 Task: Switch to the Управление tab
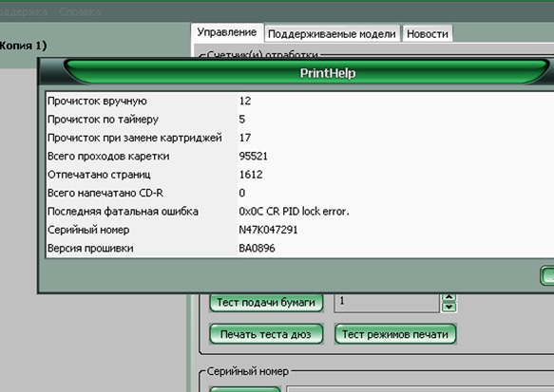click(x=227, y=32)
